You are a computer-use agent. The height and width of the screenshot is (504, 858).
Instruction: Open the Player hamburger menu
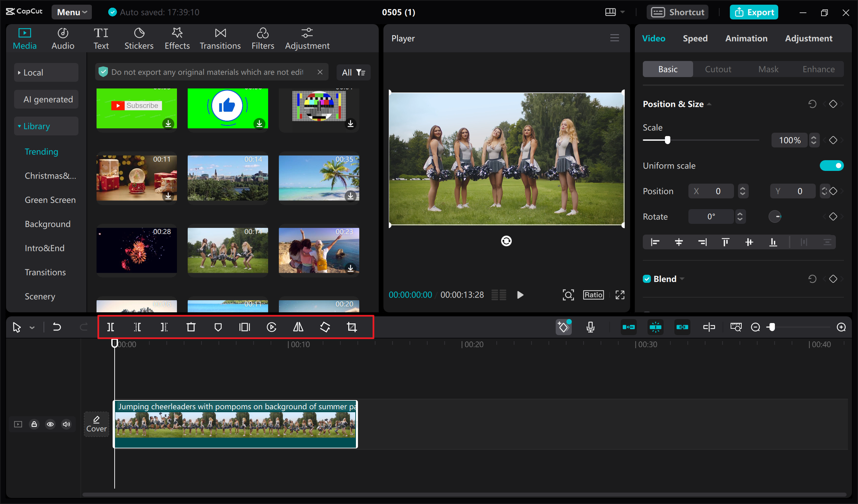[614, 38]
